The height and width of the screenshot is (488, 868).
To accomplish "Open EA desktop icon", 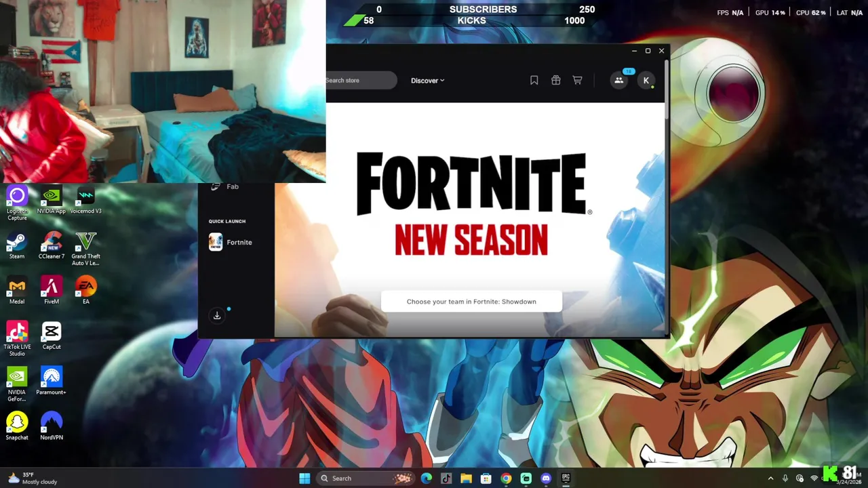I will point(85,291).
